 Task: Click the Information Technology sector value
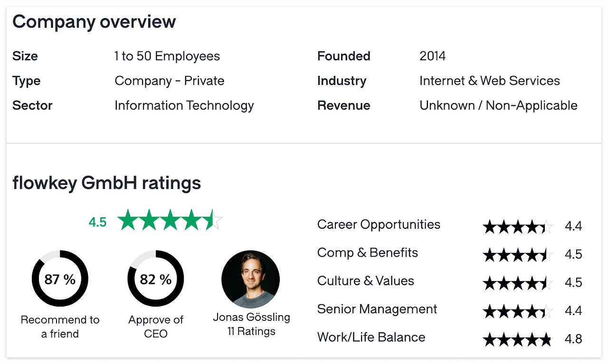tap(184, 105)
